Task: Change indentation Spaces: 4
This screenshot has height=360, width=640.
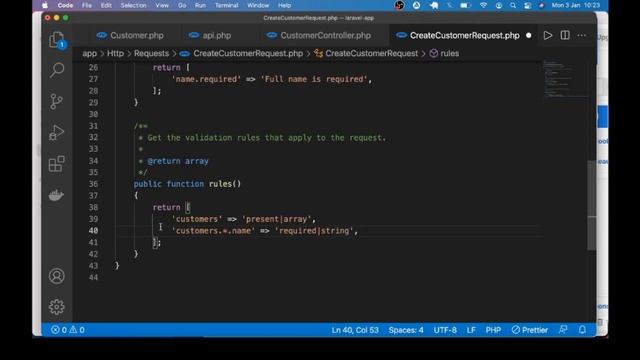Action: click(406, 330)
